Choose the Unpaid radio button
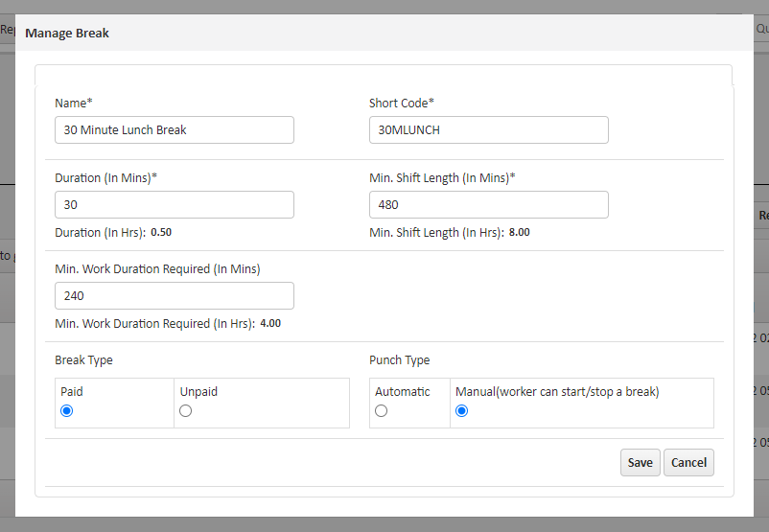The width and height of the screenshot is (769, 532). tap(186, 410)
